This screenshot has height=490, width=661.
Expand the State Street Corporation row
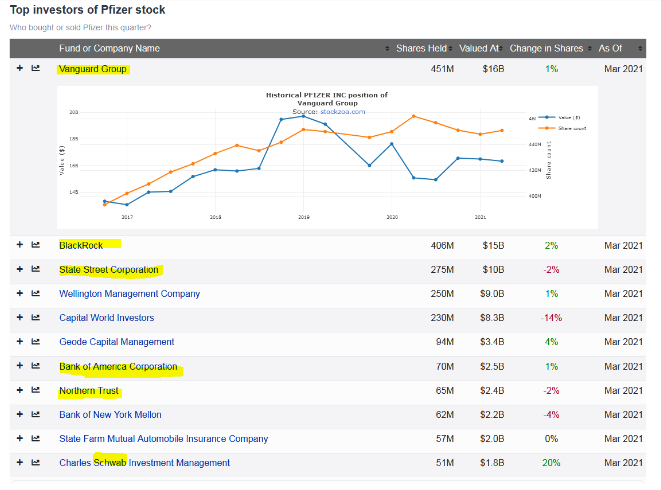[x=19, y=269]
